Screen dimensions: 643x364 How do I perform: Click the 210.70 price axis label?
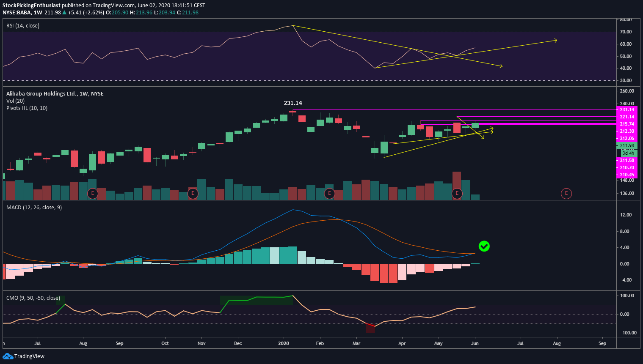point(627,167)
